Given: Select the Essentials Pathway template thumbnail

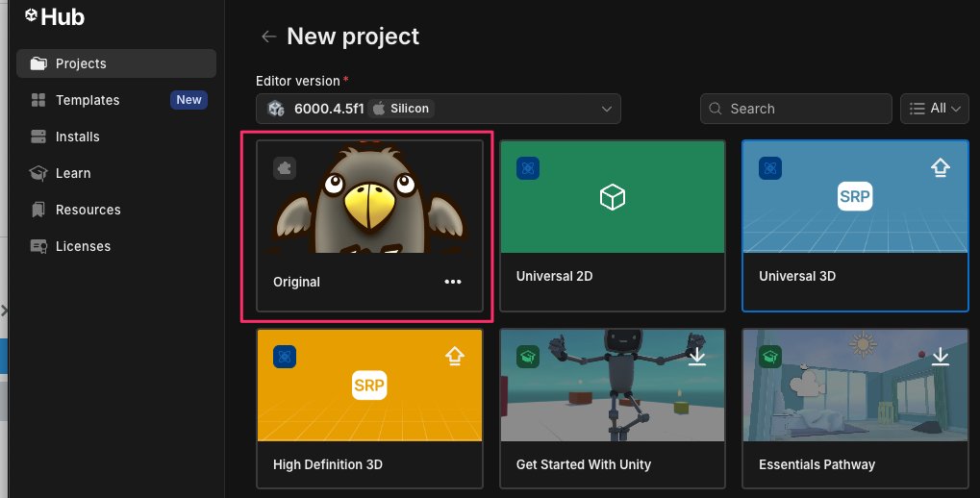Looking at the screenshot, I should pyautogui.click(x=855, y=385).
